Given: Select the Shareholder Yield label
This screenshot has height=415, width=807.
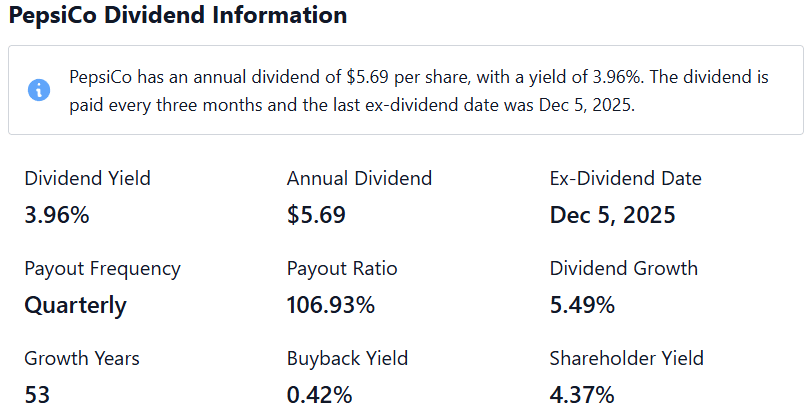Looking at the screenshot, I should coord(626,359).
